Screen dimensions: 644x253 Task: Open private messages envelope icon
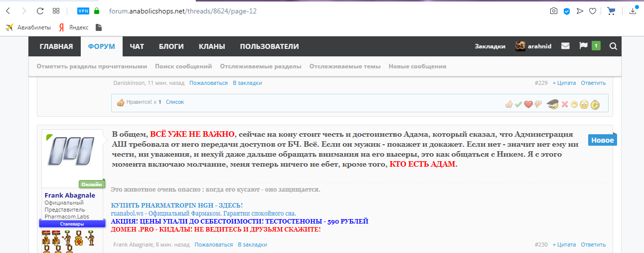(x=565, y=46)
